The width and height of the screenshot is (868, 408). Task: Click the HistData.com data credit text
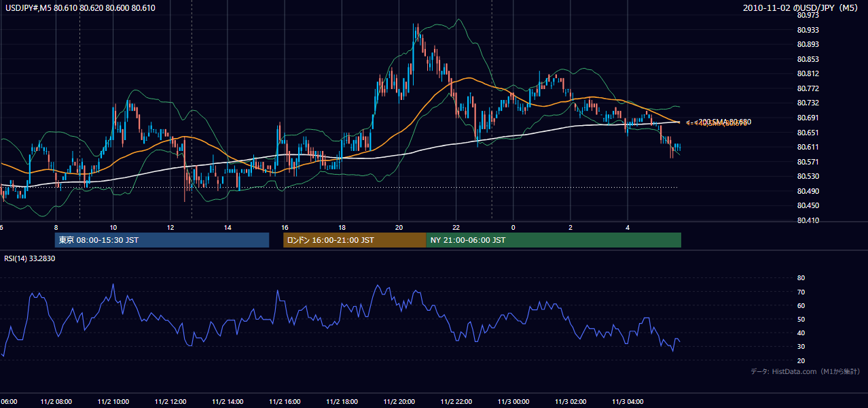[806, 371]
